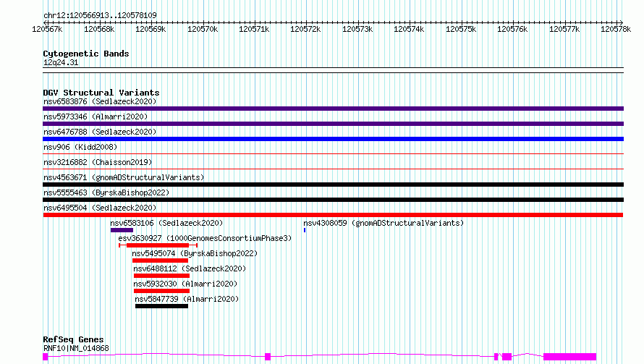This screenshot has height=364, width=644.
Task: Select the red bar under nsv6488112
Action: pos(161,276)
